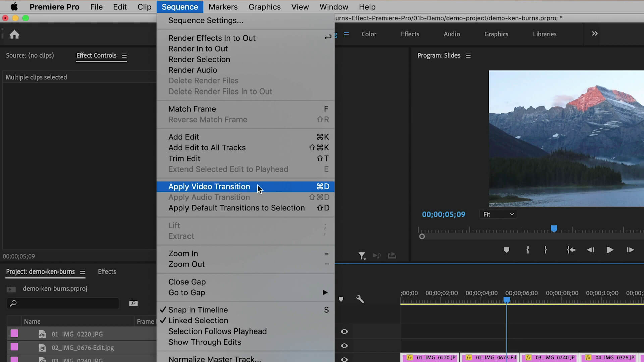Open the Effect Controls panel menu icon
This screenshot has width=644, height=362.
(x=124, y=56)
